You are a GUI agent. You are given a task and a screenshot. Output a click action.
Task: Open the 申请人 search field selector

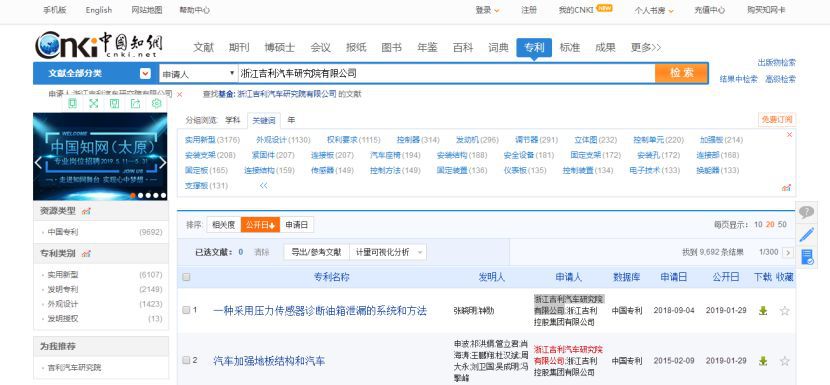(x=199, y=74)
